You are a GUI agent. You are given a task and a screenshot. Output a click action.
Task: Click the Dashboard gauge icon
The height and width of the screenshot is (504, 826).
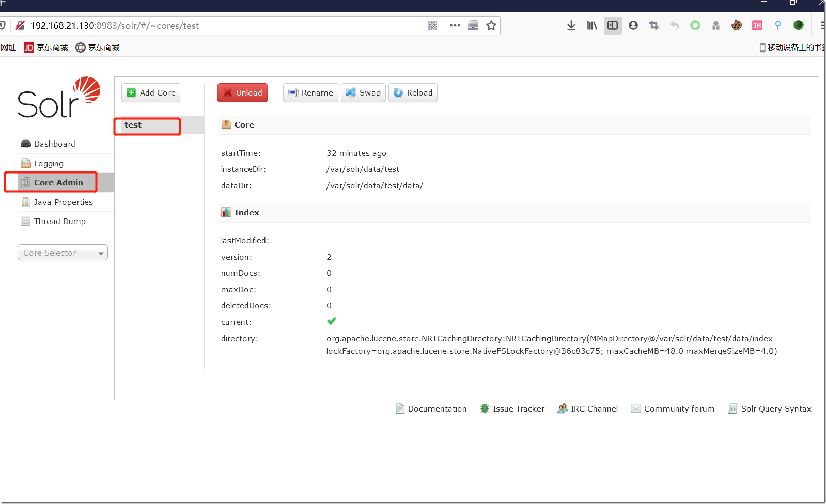[x=26, y=144]
